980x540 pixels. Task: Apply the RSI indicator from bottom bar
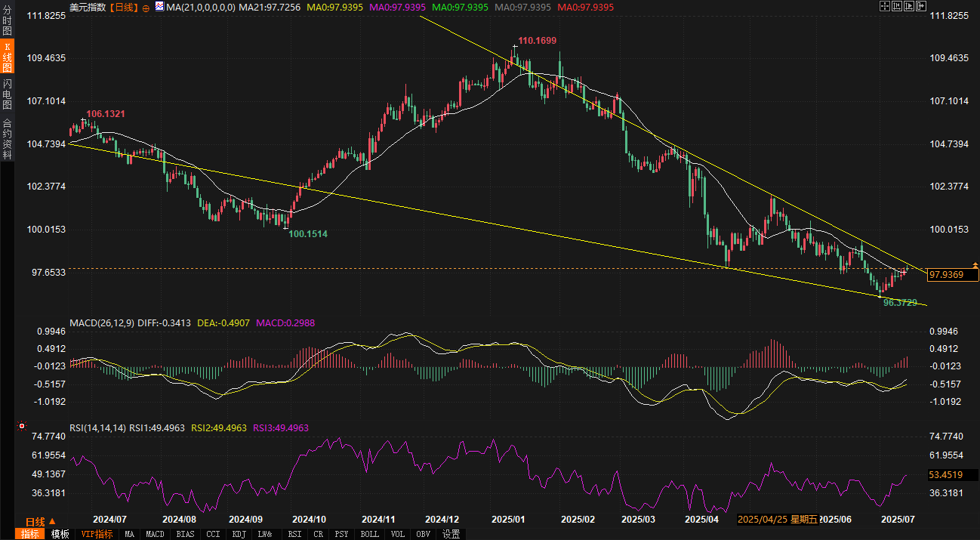tap(294, 534)
